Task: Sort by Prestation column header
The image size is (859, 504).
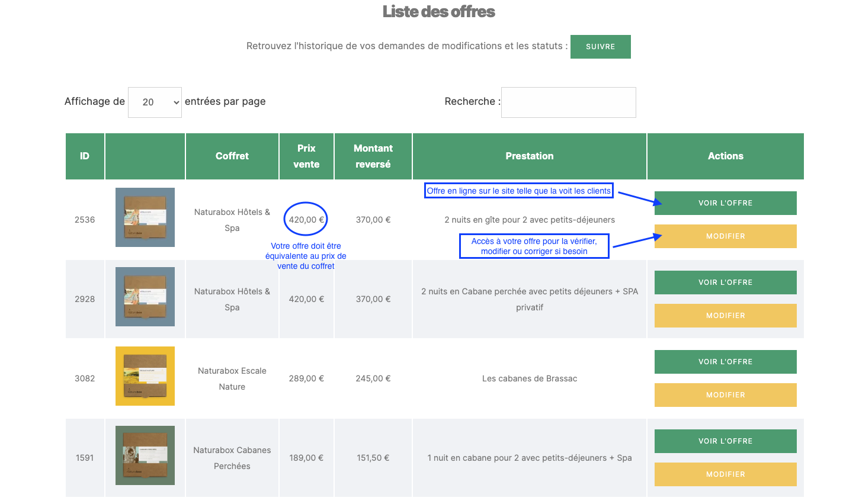Action: (x=529, y=156)
